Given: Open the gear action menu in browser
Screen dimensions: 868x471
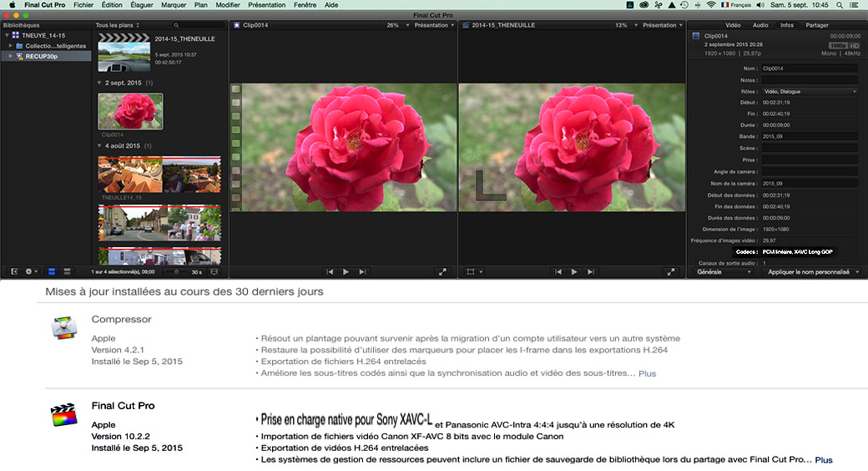Looking at the screenshot, I should (32, 271).
